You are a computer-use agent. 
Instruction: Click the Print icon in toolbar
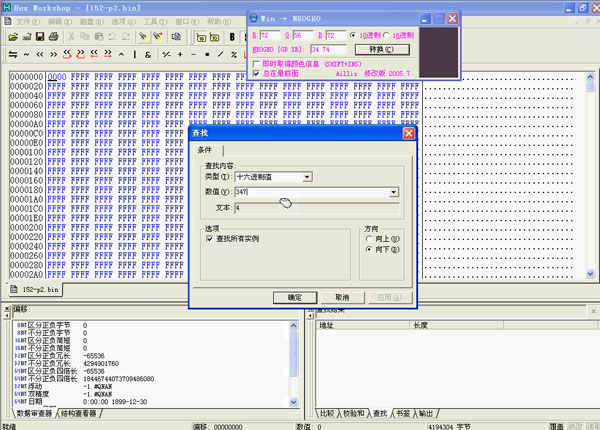[x=54, y=37]
